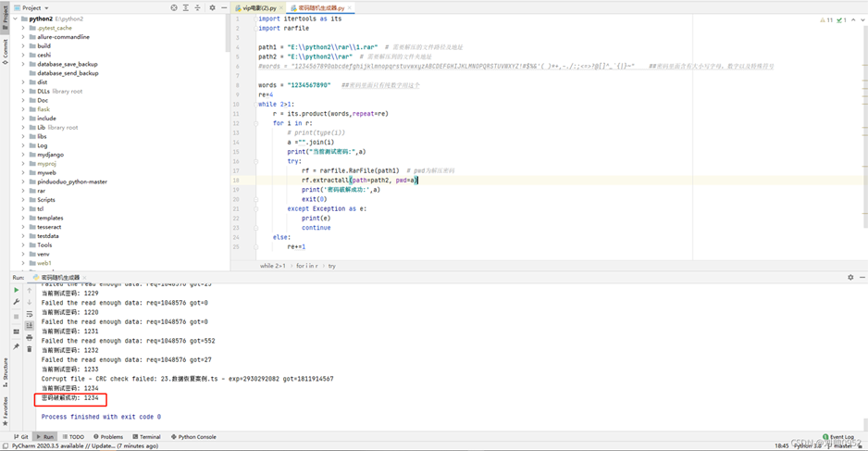Toggle soft-wrap in Run console
868x451 pixels.
(30, 314)
